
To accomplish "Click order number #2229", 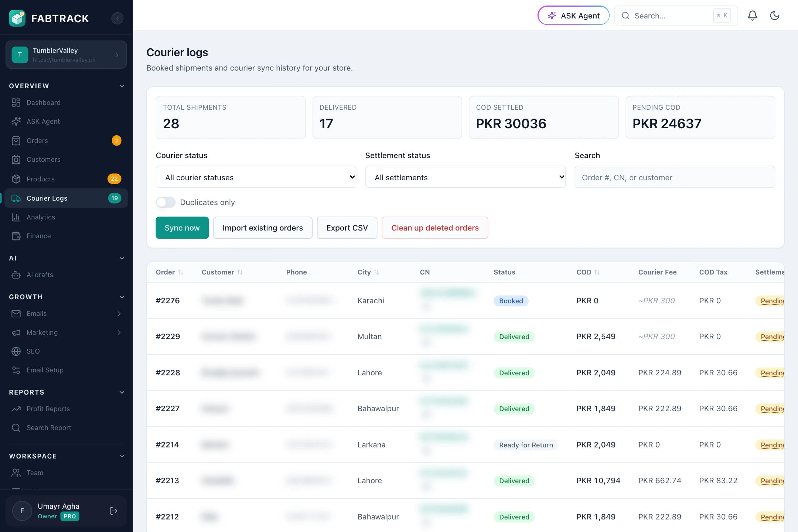I will click(x=168, y=337).
